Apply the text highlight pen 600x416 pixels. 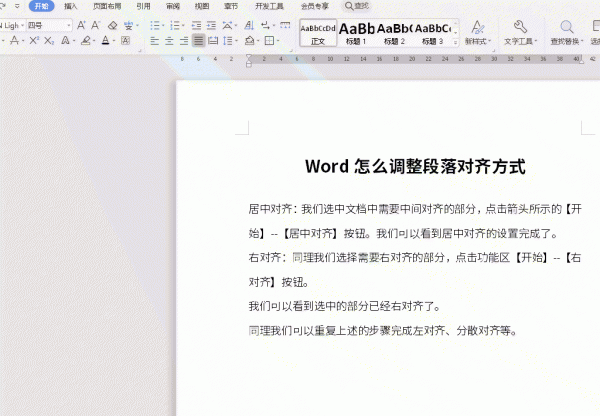(x=86, y=40)
